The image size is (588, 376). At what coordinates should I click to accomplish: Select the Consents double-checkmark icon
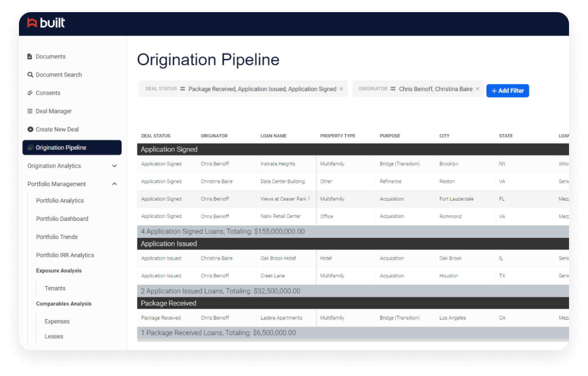(x=30, y=93)
